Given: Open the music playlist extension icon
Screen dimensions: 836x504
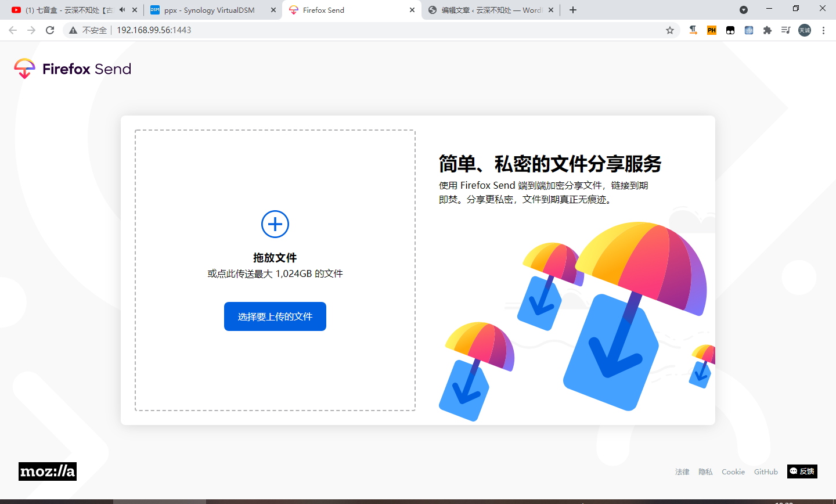Looking at the screenshot, I should tap(785, 30).
